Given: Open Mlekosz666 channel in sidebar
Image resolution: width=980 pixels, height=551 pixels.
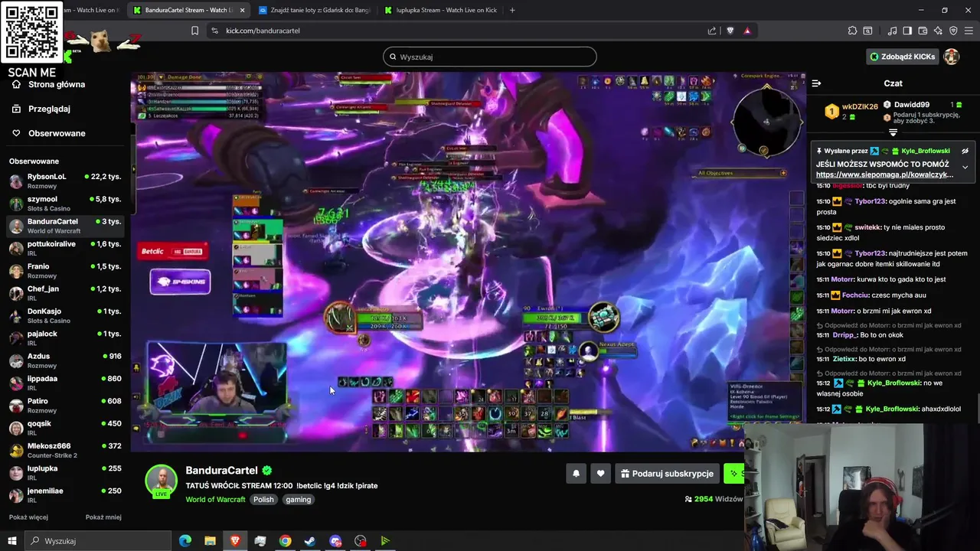Looking at the screenshot, I should [x=65, y=450].
